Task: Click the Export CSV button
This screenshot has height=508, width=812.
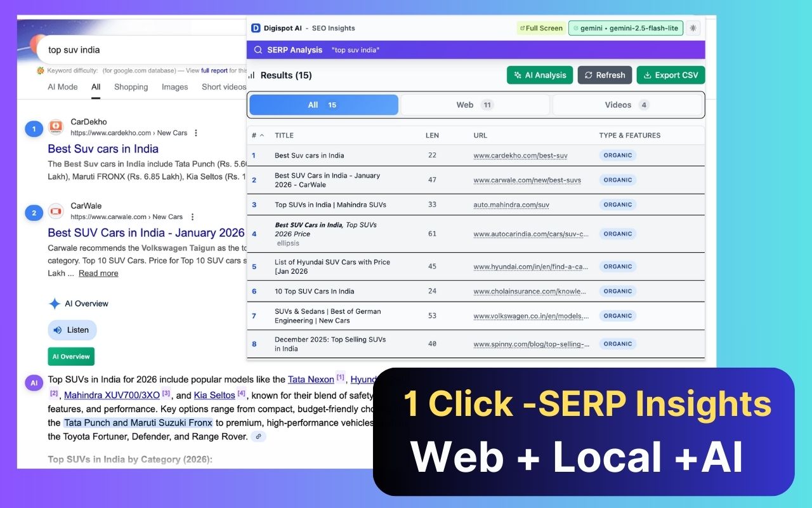Action: pyautogui.click(x=671, y=75)
